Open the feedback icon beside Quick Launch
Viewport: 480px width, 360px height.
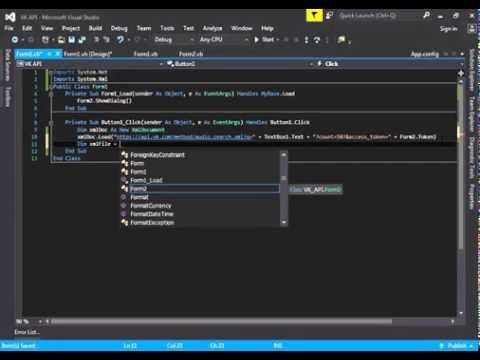[329, 15]
